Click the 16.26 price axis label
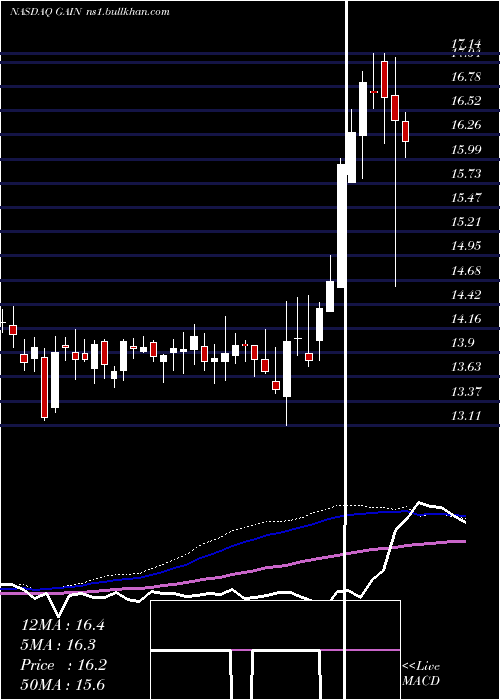The width and height of the screenshot is (500, 700). [x=466, y=125]
